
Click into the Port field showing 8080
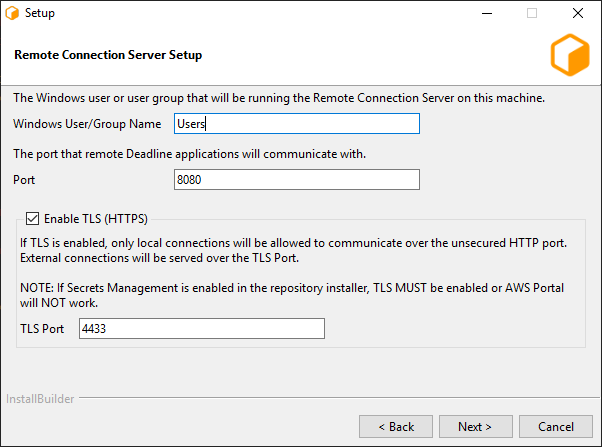click(x=295, y=179)
